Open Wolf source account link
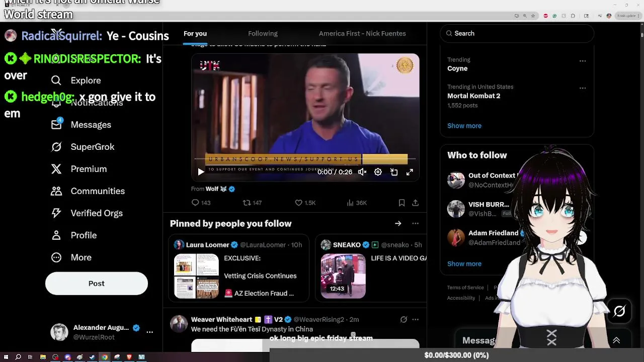The height and width of the screenshot is (362, 644). (216, 189)
